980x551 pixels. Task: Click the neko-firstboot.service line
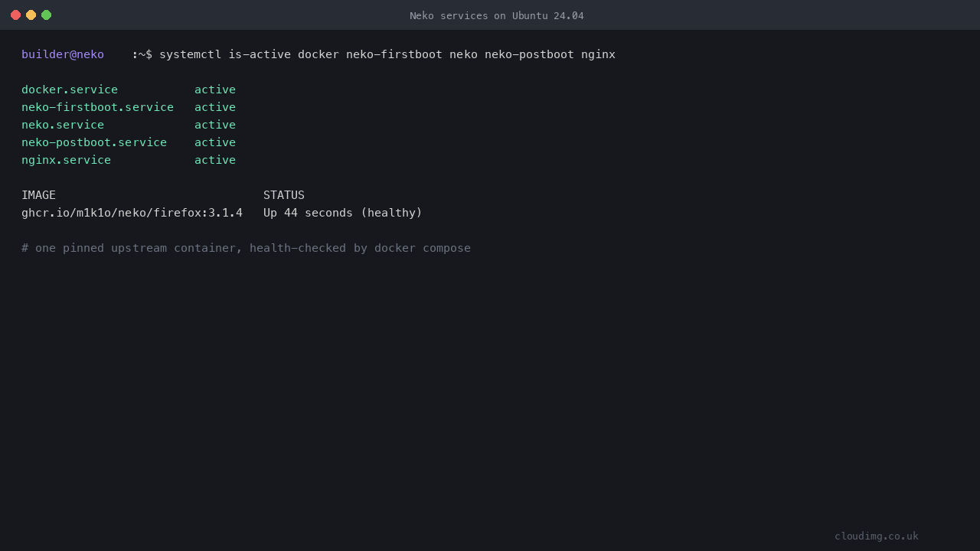[129, 107]
